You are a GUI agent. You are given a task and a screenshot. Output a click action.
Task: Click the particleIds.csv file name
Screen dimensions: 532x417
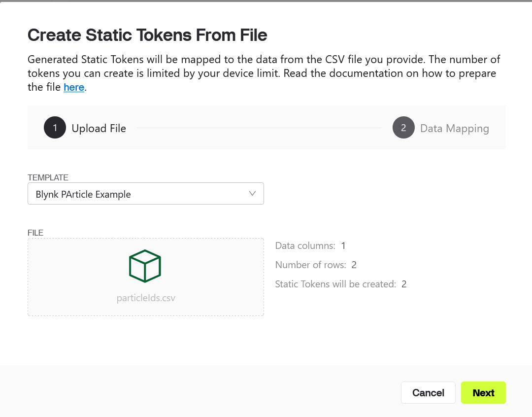146,298
